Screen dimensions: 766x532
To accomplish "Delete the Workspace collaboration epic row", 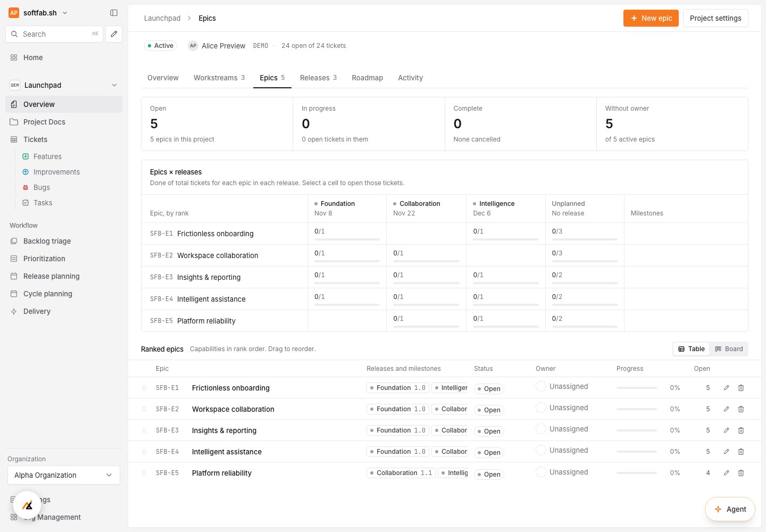I will coord(741,409).
